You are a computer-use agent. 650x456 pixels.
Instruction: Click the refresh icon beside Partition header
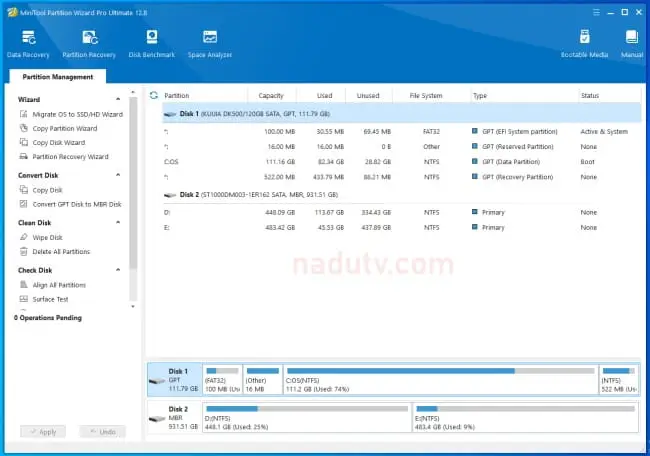click(154, 95)
